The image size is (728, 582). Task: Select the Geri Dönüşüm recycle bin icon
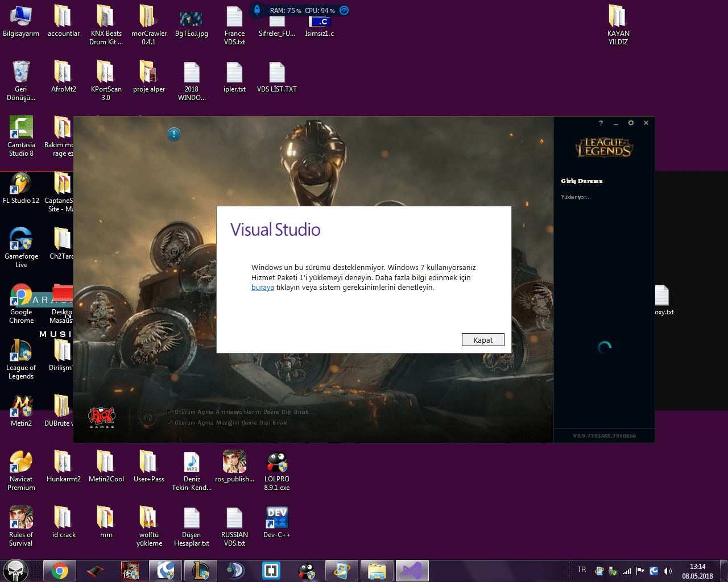tap(21, 81)
